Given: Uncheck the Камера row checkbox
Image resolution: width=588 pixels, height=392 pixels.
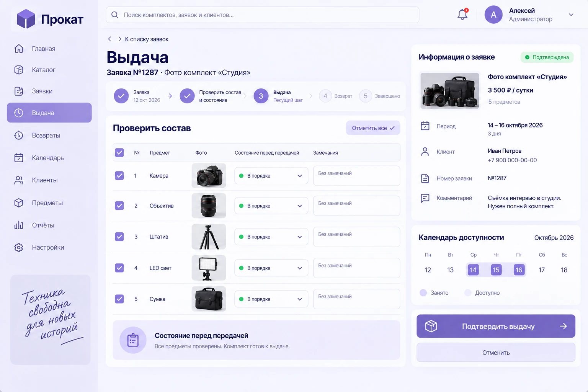Looking at the screenshot, I should point(119,176).
